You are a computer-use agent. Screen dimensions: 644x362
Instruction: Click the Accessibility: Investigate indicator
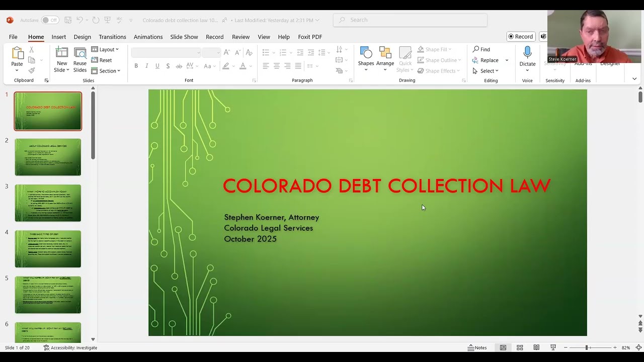(70, 347)
